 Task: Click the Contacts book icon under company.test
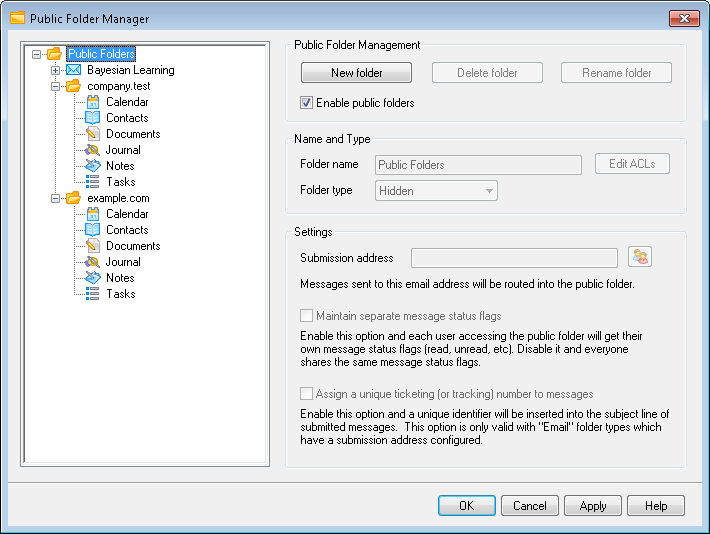[92, 118]
